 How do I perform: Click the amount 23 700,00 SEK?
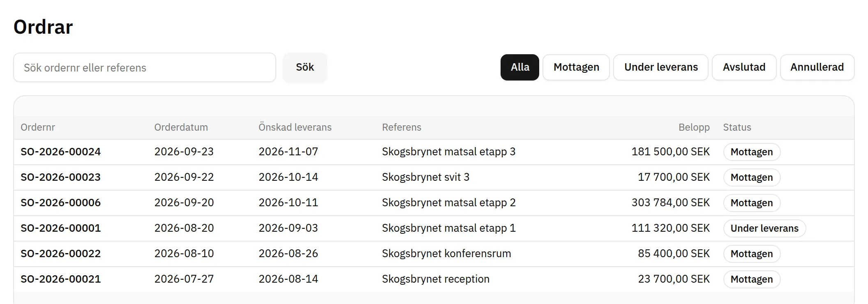click(674, 279)
